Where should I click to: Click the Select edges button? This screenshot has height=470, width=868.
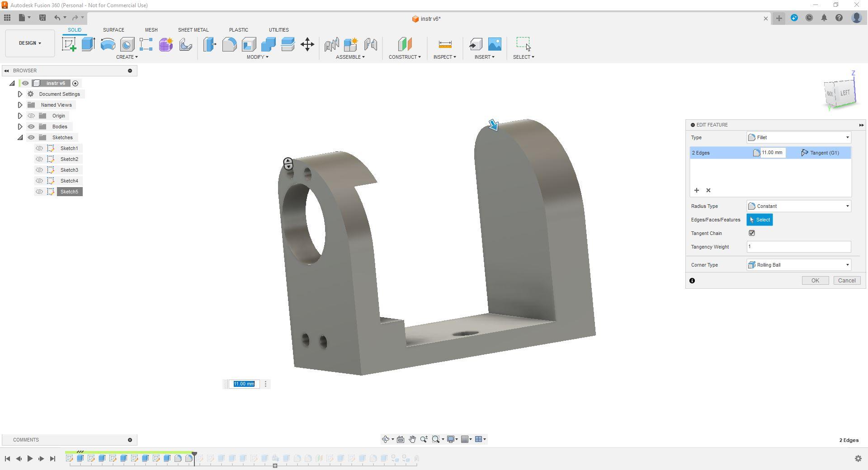click(x=759, y=220)
